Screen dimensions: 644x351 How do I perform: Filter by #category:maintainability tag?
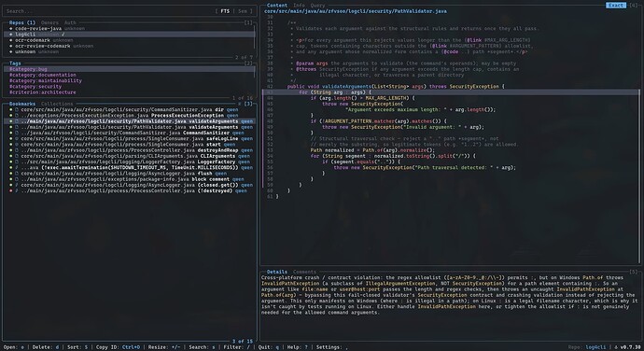[x=130, y=81]
